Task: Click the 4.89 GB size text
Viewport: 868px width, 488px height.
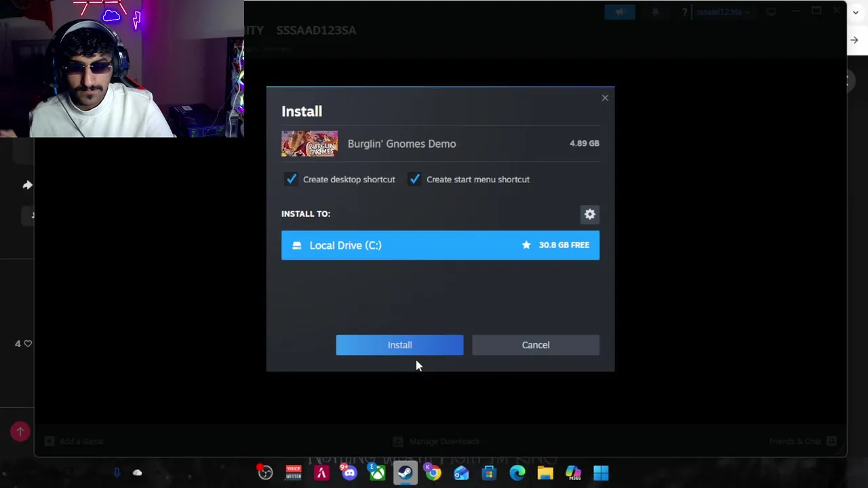Action: pyautogui.click(x=584, y=144)
